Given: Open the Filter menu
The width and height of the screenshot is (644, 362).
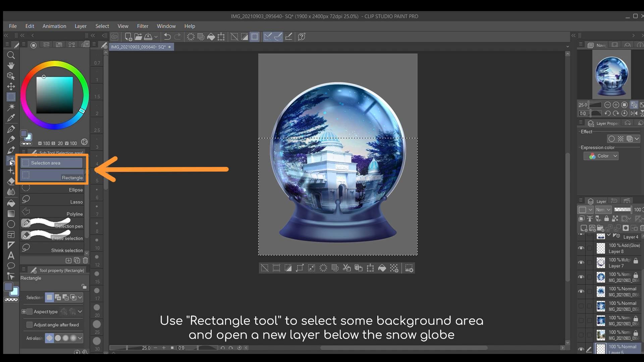Looking at the screenshot, I should click(x=143, y=26).
